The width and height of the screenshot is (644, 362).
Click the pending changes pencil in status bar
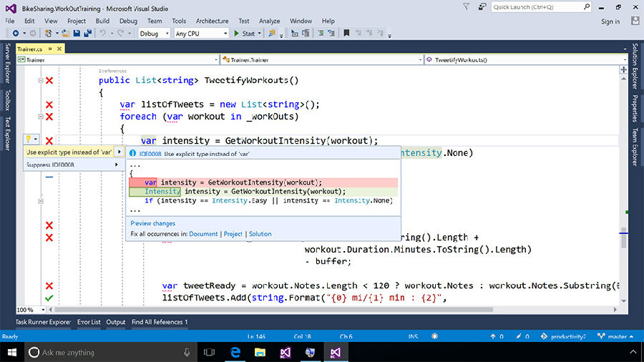click(519, 336)
